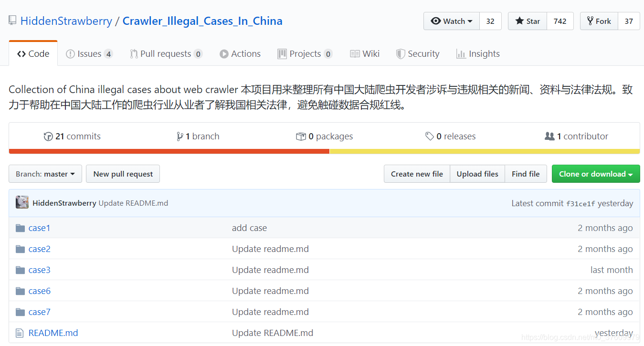This screenshot has width=644, height=346.
Task: Click the Pull requests counter badge 0
Action: 198,54
